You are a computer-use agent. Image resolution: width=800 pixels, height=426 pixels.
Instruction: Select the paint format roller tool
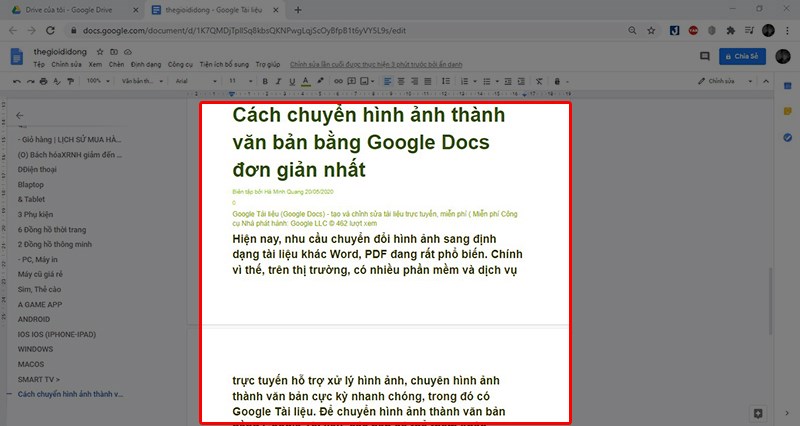[70, 81]
